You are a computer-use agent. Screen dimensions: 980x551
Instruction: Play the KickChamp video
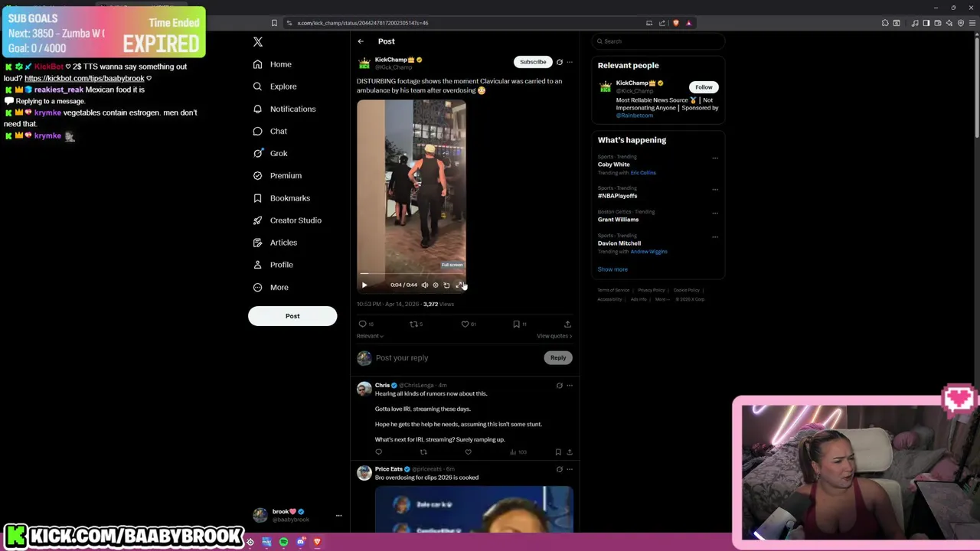point(364,285)
